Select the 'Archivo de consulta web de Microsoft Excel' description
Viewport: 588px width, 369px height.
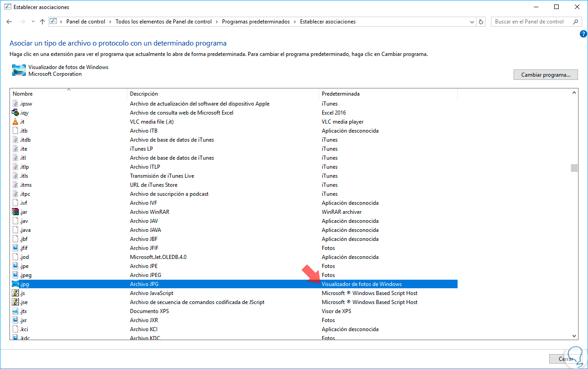click(x=181, y=113)
